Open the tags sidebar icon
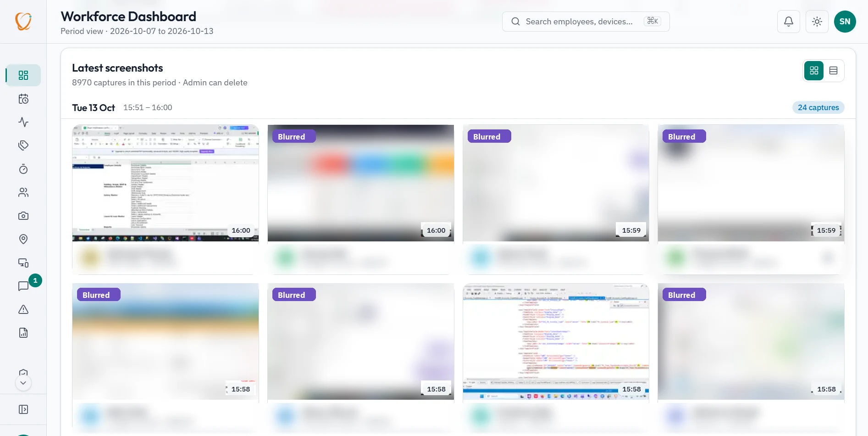868x436 pixels. pyautogui.click(x=23, y=145)
